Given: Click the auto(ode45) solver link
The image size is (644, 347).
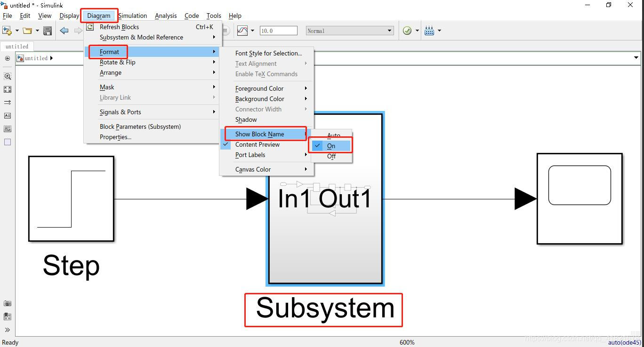Looking at the screenshot, I should point(624,342).
